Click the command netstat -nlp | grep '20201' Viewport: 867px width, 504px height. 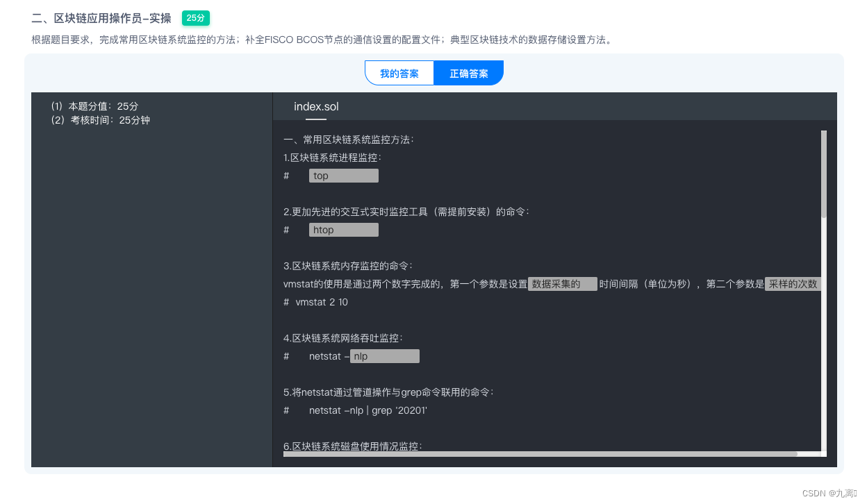pyautogui.click(x=368, y=410)
